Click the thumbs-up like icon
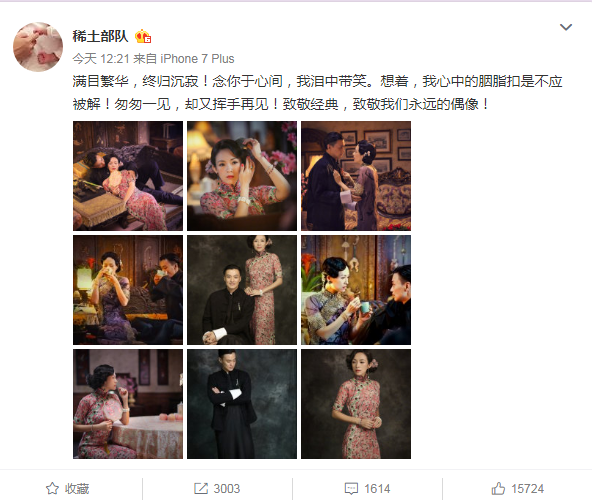The height and width of the screenshot is (502, 592). coord(498,488)
